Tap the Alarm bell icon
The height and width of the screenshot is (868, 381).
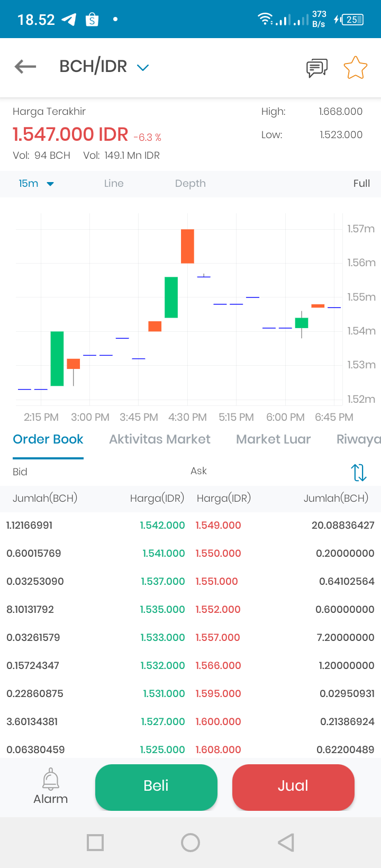coord(51,779)
